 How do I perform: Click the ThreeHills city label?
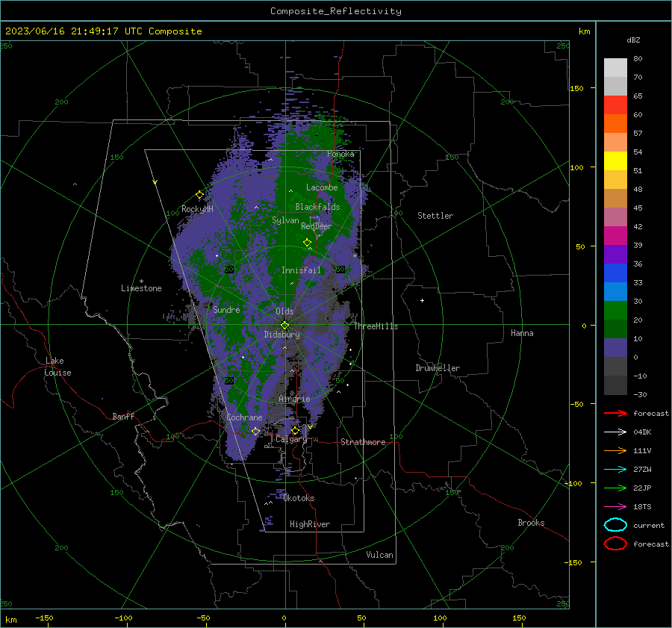(x=376, y=326)
